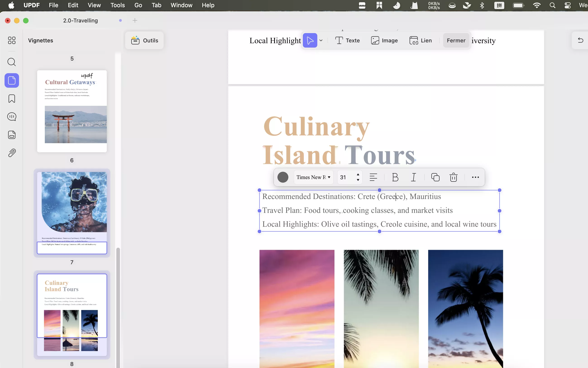Open a new tab with plus button
Screen dimensions: 588x368
coord(135,20)
